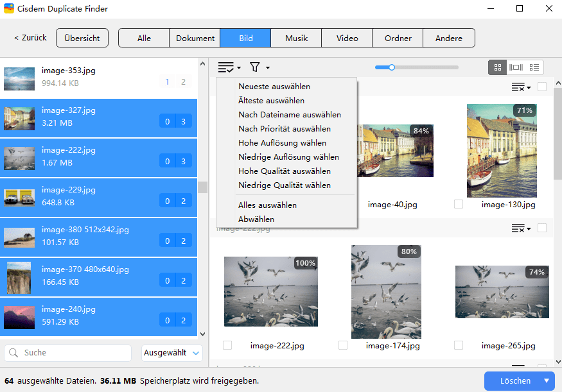Click the selection rules list icon
Viewport: 562px width, 392px height.
pos(226,67)
